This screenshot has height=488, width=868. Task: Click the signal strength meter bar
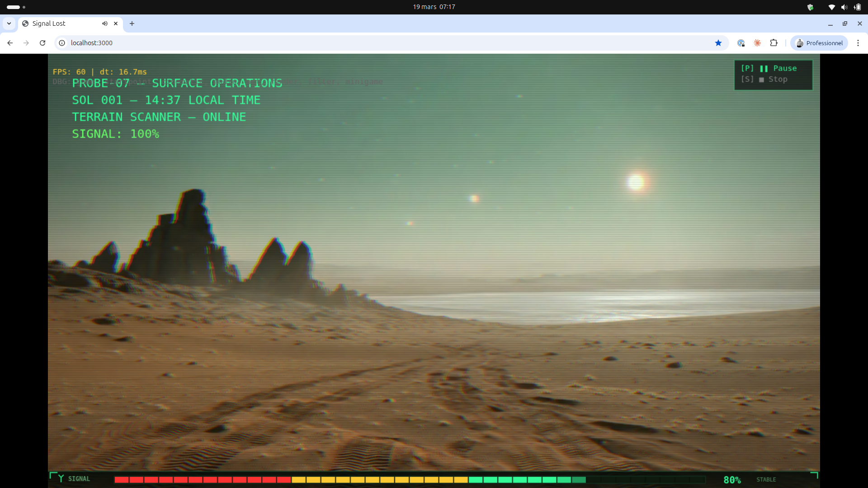pyautogui.click(x=409, y=479)
